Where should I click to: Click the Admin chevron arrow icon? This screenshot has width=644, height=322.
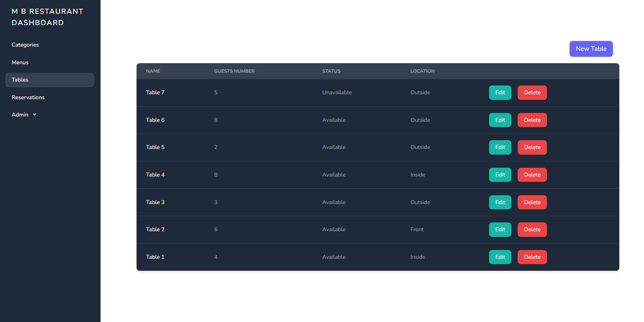[x=35, y=115]
